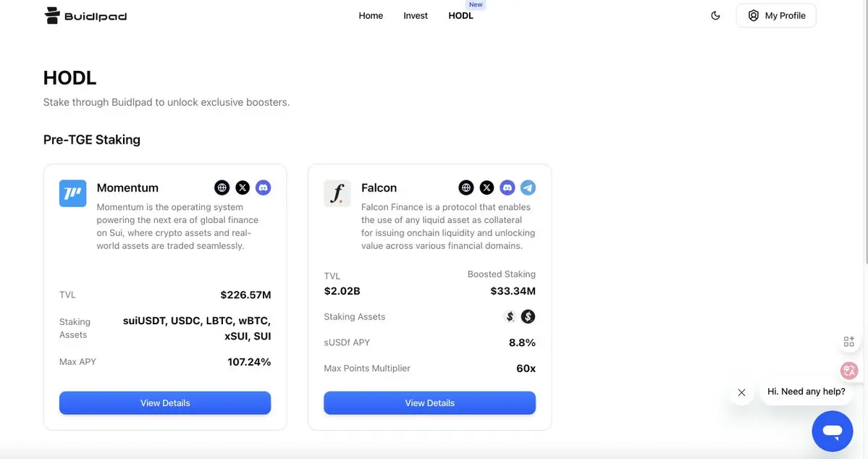Open Falcon Discord icon
The width and height of the screenshot is (868, 459).
tap(507, 188)
